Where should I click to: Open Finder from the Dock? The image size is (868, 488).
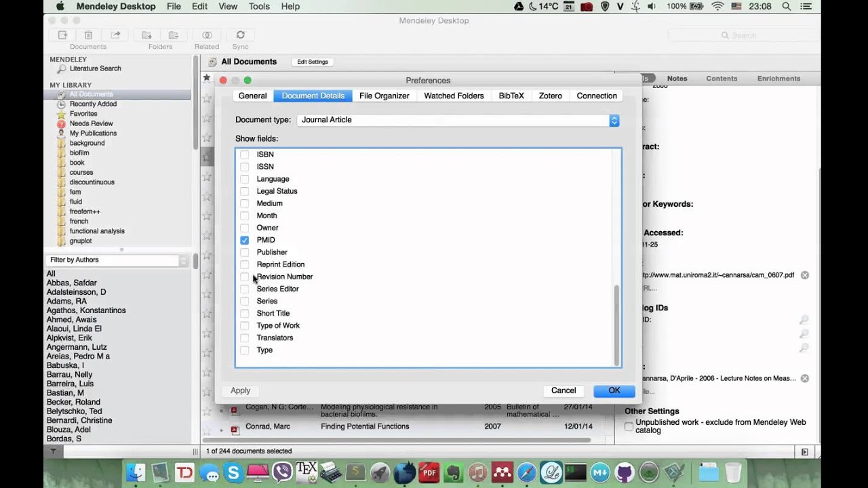pos(136,472)
